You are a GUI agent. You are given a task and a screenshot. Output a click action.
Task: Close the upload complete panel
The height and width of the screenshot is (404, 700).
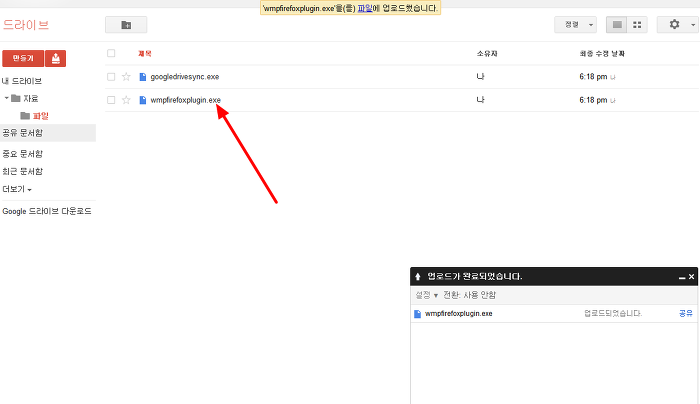(x=690, y=276)
